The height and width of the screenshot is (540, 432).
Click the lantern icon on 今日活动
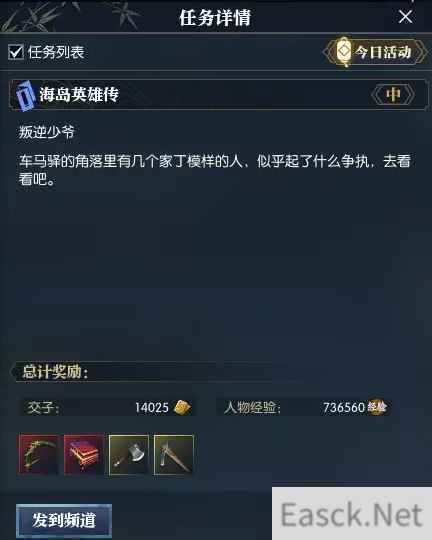click(344, 52)
